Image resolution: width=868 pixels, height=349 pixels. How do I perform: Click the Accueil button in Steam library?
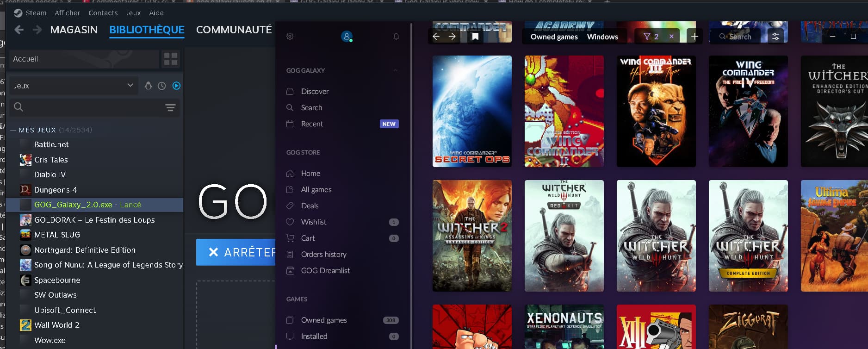click(84, 59)
